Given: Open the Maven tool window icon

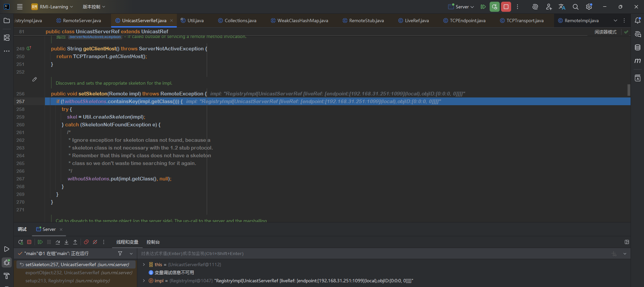Looking at the screenshot, I should [x=638, y=61].
